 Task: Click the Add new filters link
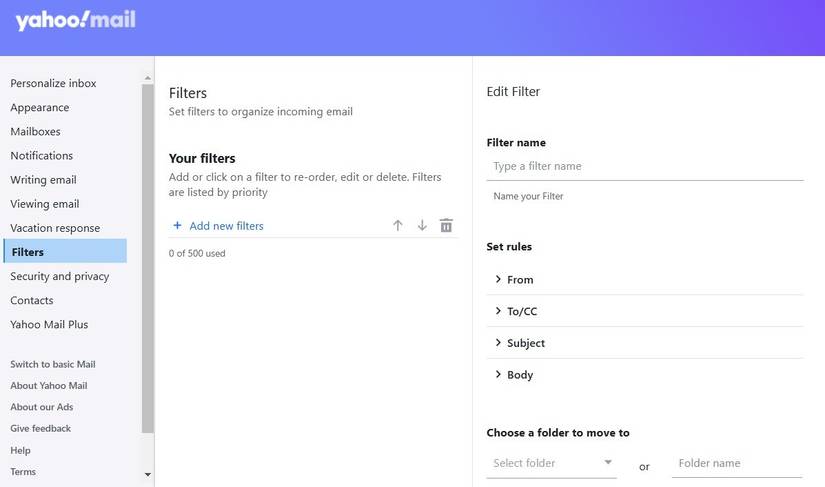coord(226,226)
